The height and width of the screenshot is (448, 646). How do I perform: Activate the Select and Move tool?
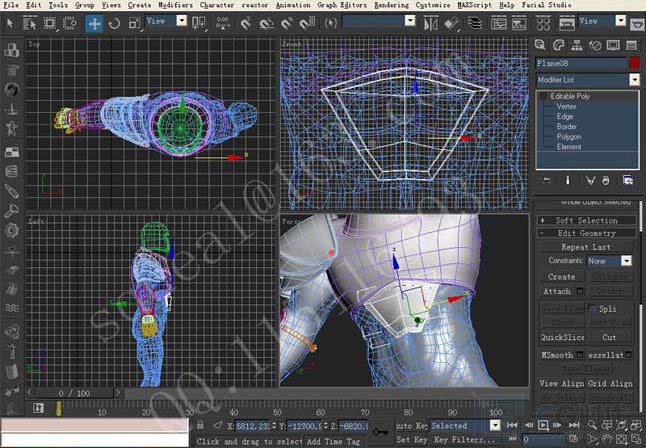coord(94,23)
